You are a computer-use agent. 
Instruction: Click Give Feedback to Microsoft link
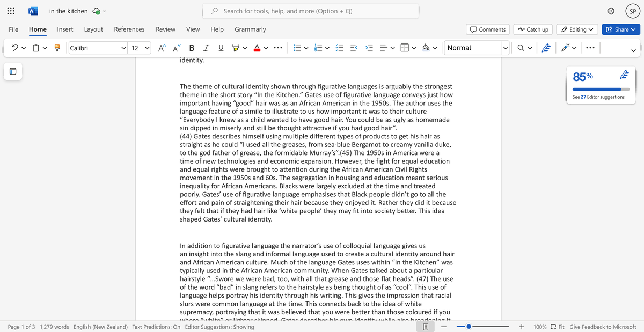(x=603, y=327)
